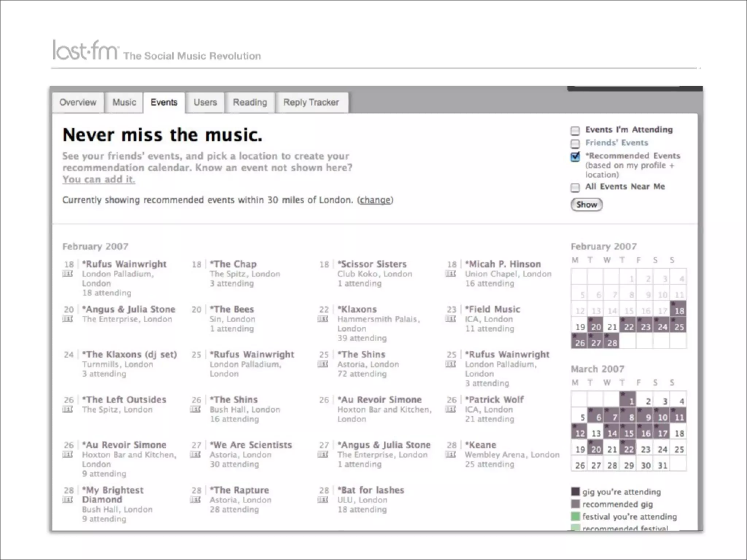Open The Bees event at Sin
Viewport: 747px width, 560px height.
232,309
